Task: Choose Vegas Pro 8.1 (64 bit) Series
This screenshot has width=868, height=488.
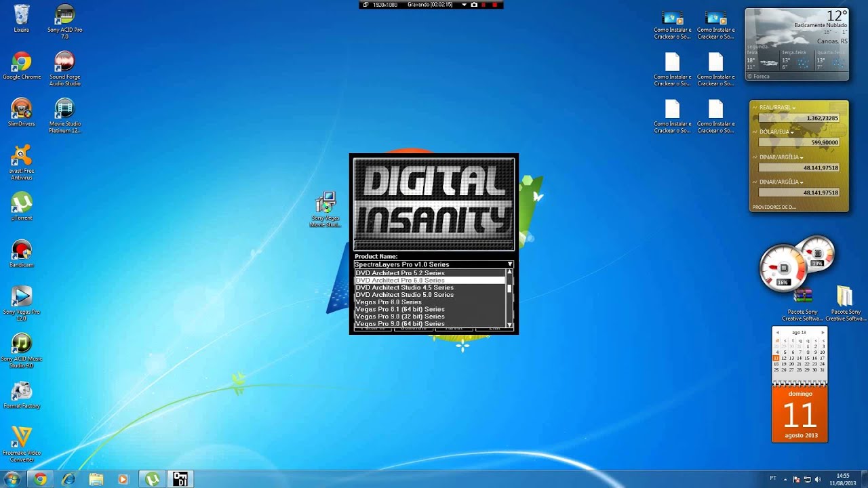Action: 430,309
